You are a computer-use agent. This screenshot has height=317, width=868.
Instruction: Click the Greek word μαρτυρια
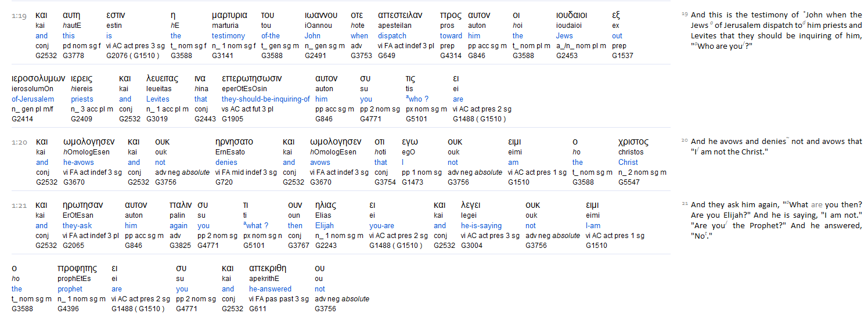[229, 15]
